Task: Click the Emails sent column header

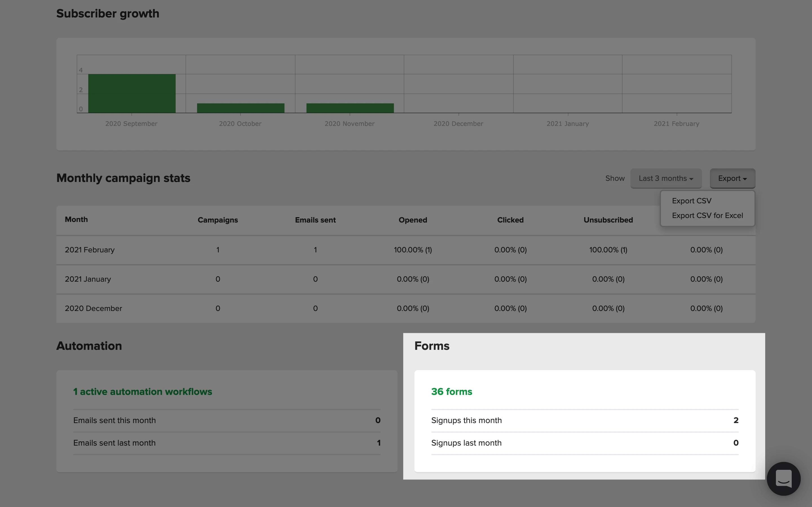Action: pyautogui.click(x=315, y=220)
